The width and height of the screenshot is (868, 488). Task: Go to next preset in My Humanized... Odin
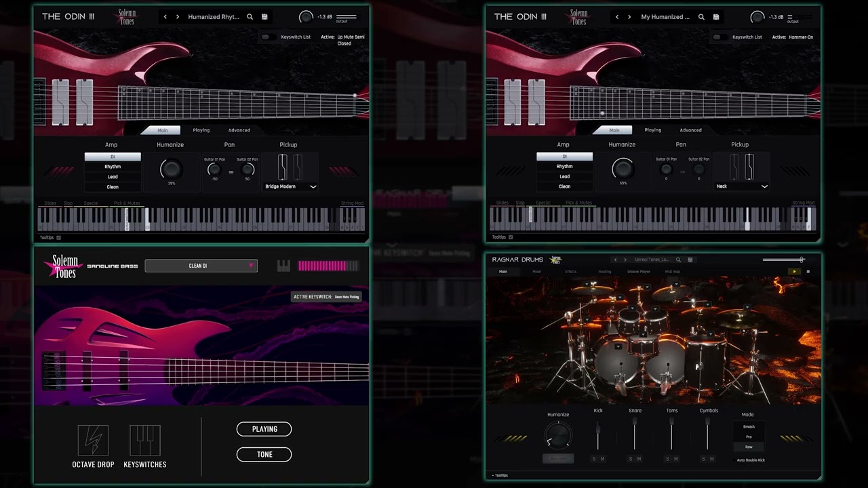(x=629, y=17)
